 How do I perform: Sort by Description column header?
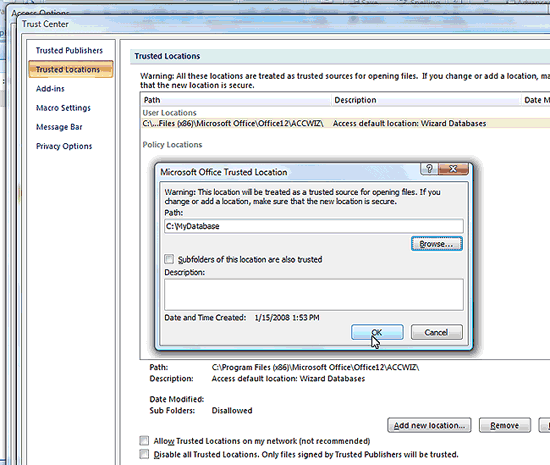pyautogui.click(x=426, y=100)
